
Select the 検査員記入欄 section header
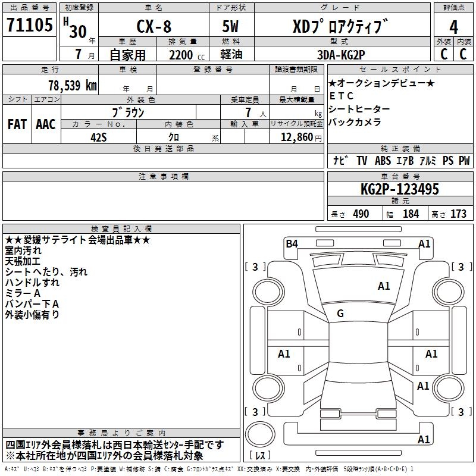point(121,229)
